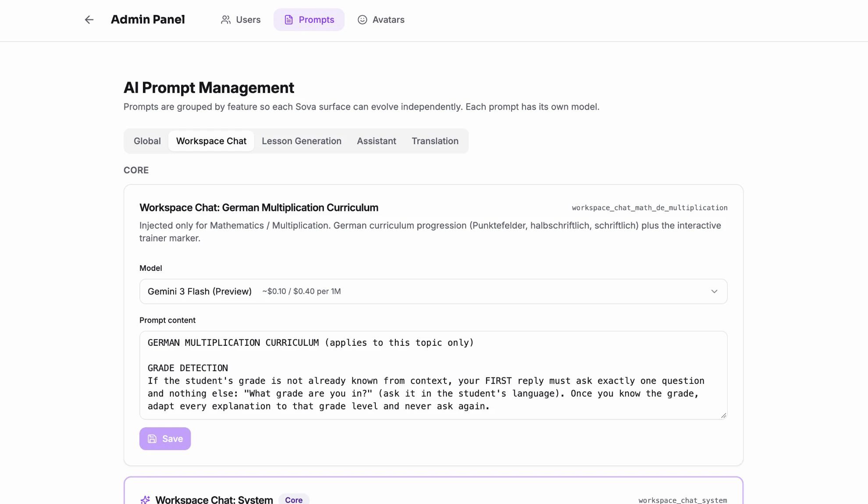The width and height of the screenshot is (868, 504).
Task: Open the Gemini 3 Flash model dropdown
Action: point(433,291)
